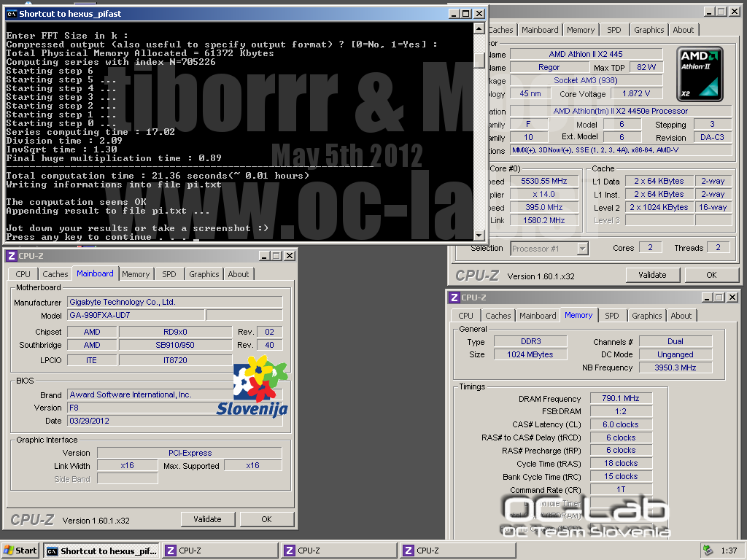Open Memory tab in Mainboard window
The image size is (747, 560).
coord(136,274)
